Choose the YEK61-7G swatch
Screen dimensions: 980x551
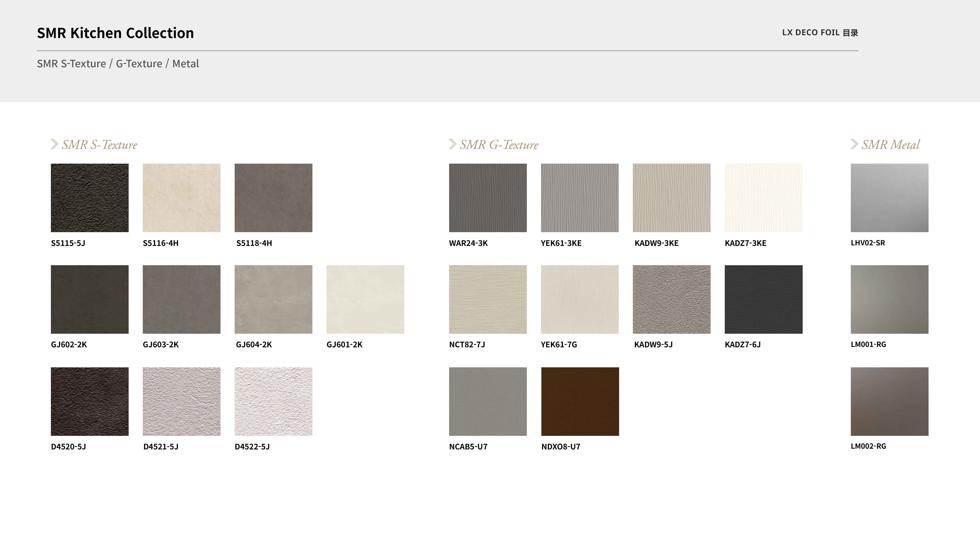[x=580, y=299]
